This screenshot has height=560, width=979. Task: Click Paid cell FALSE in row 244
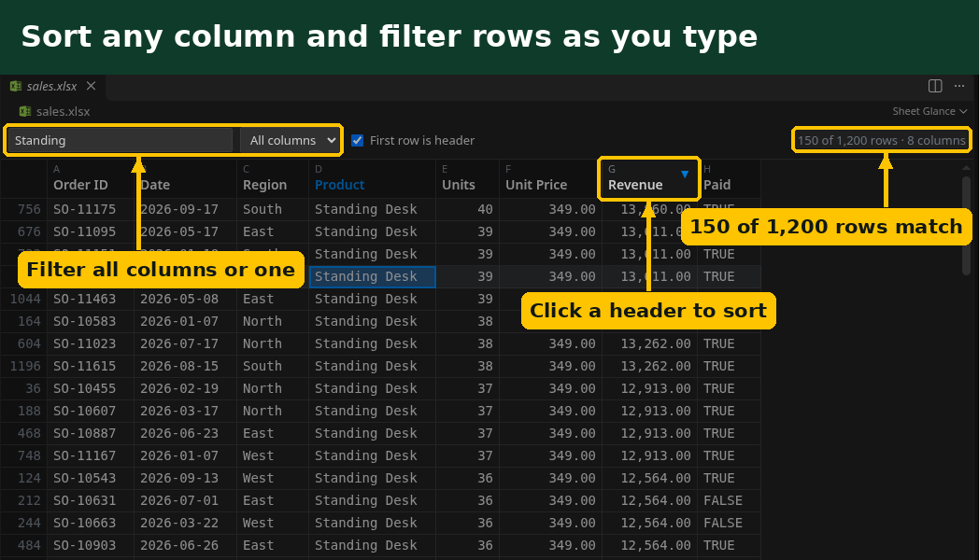[729, 524]
